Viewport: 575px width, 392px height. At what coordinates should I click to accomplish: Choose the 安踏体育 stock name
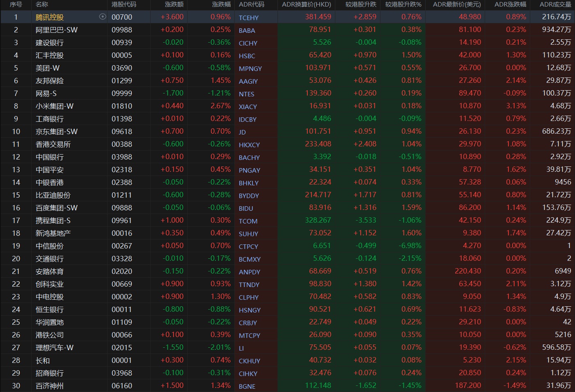[50, 271]
